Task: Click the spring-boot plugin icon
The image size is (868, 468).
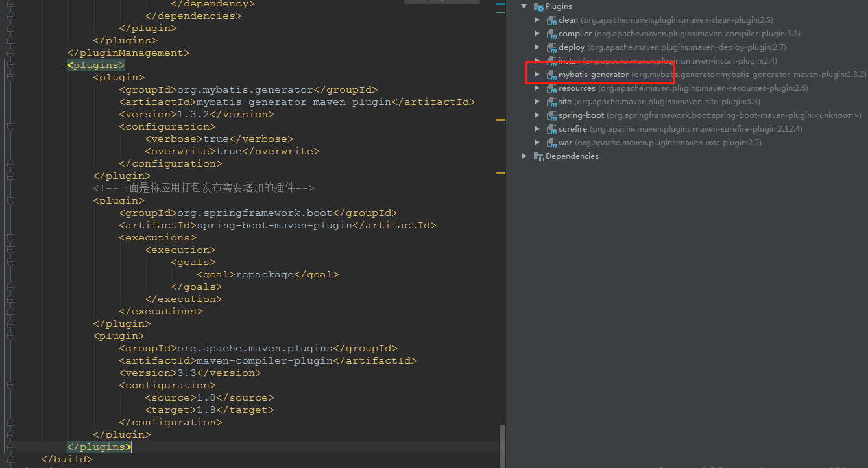Action: pyautogui.click(x=551, y=115)
